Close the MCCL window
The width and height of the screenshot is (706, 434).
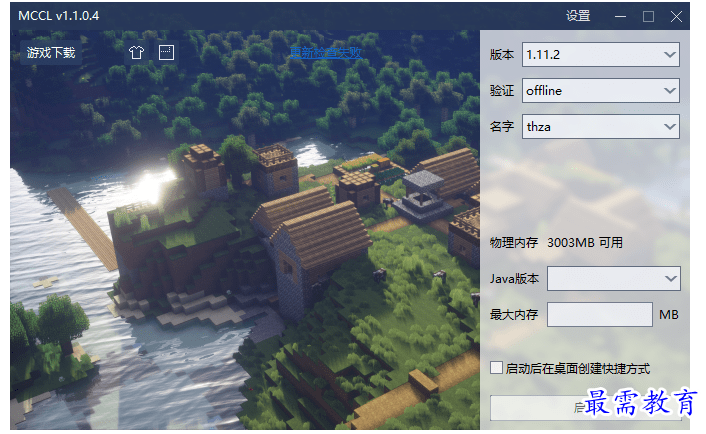[676, 17]
